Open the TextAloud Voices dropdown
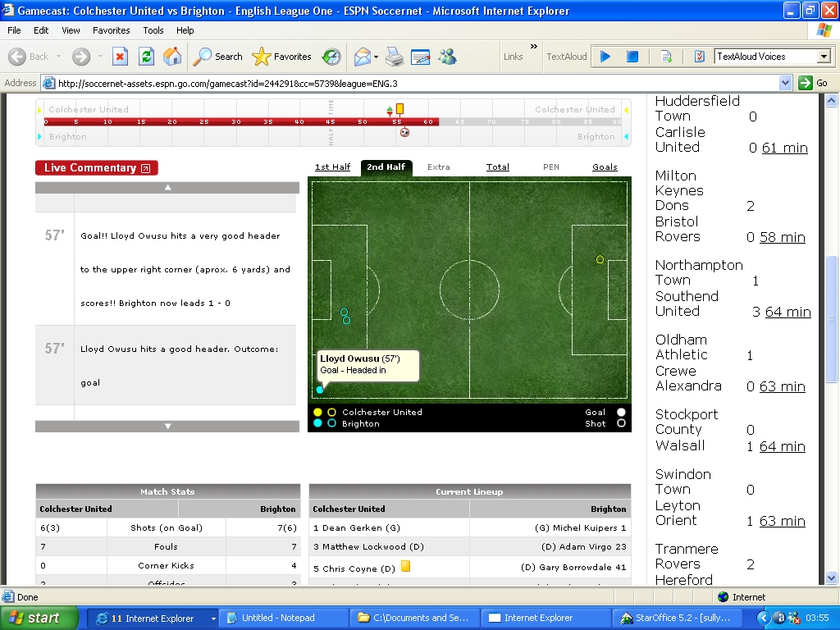Screen dimensions: 840x630 pos(824,57)
